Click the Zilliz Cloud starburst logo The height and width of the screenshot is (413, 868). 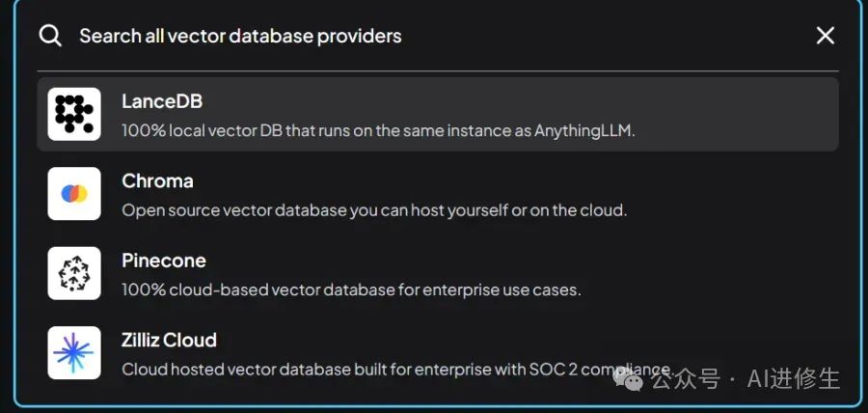point(74,353)
